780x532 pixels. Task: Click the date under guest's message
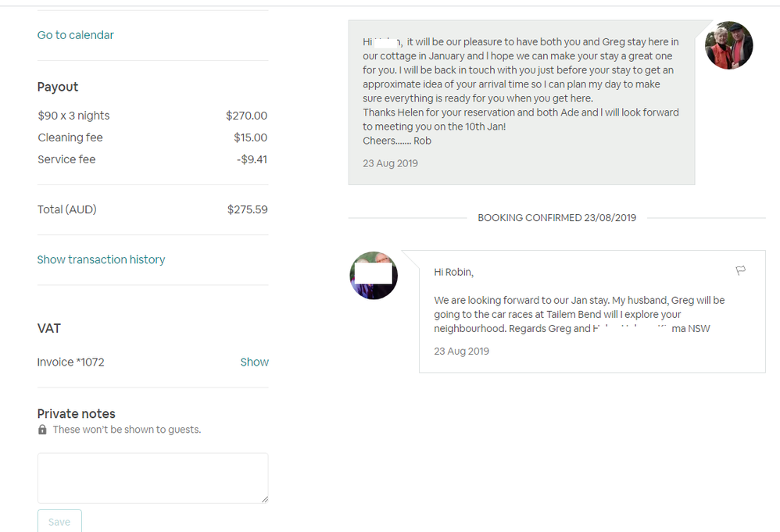click(x=461, y=351)
